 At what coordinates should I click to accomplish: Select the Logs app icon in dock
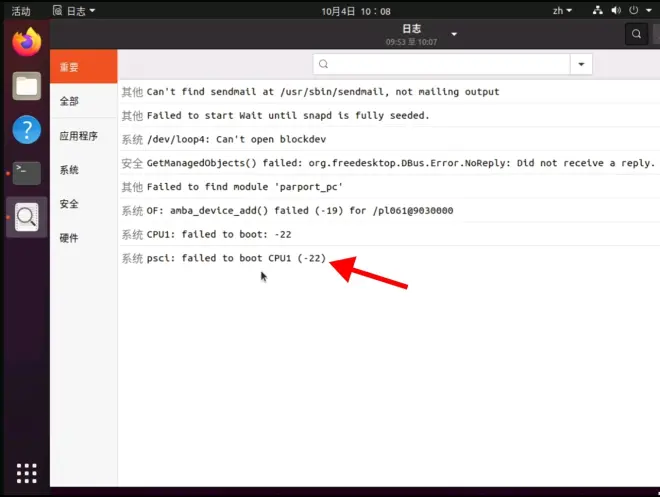[27, 217]
